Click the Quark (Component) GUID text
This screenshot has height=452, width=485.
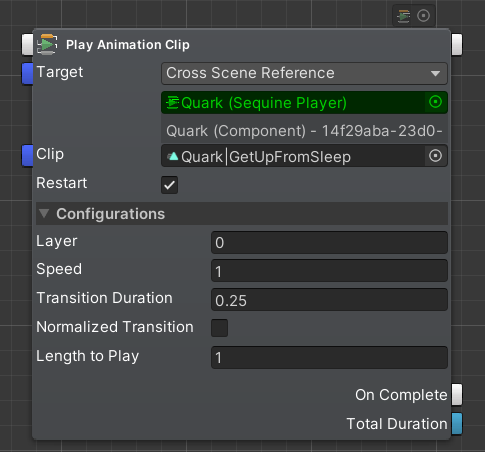304,131
